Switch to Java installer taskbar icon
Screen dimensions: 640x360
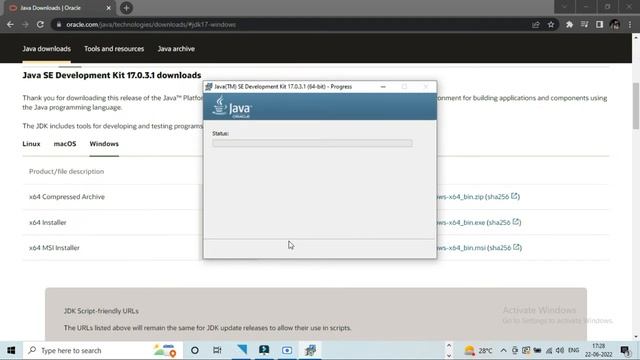[310, 350]
